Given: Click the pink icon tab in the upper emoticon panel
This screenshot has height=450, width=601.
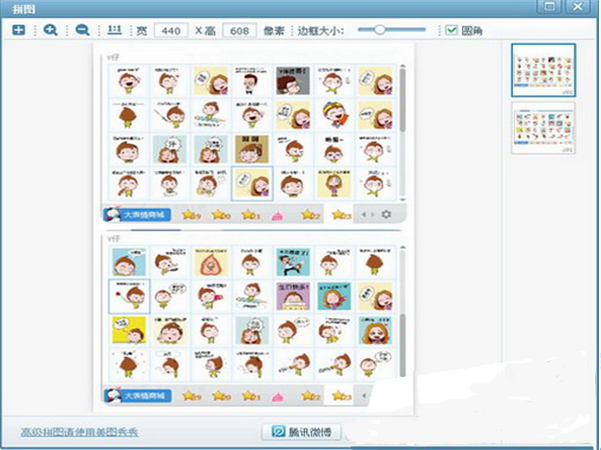Looking at the screenshot, I should click(x=278, y=216).
